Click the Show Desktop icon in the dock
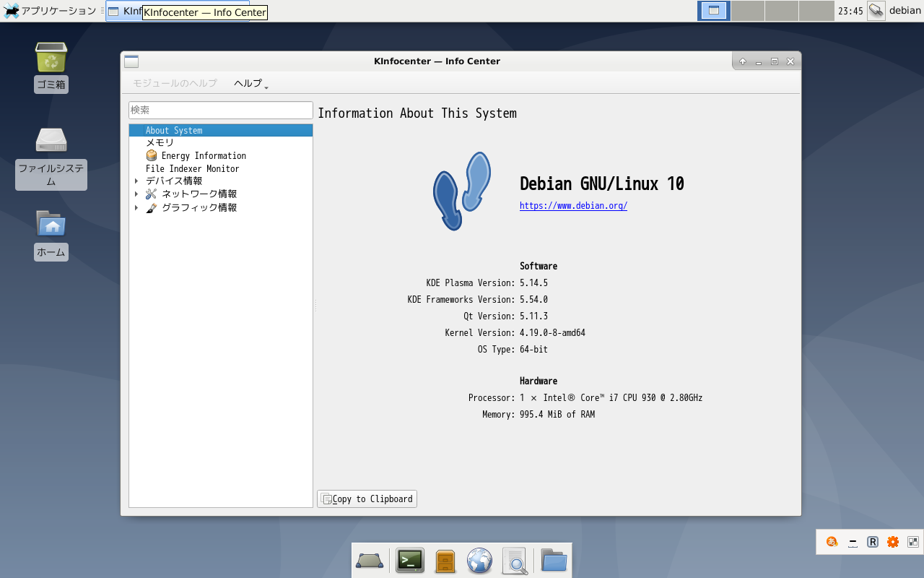This screenshot has width=924, height=578. [x=370, y=561]
